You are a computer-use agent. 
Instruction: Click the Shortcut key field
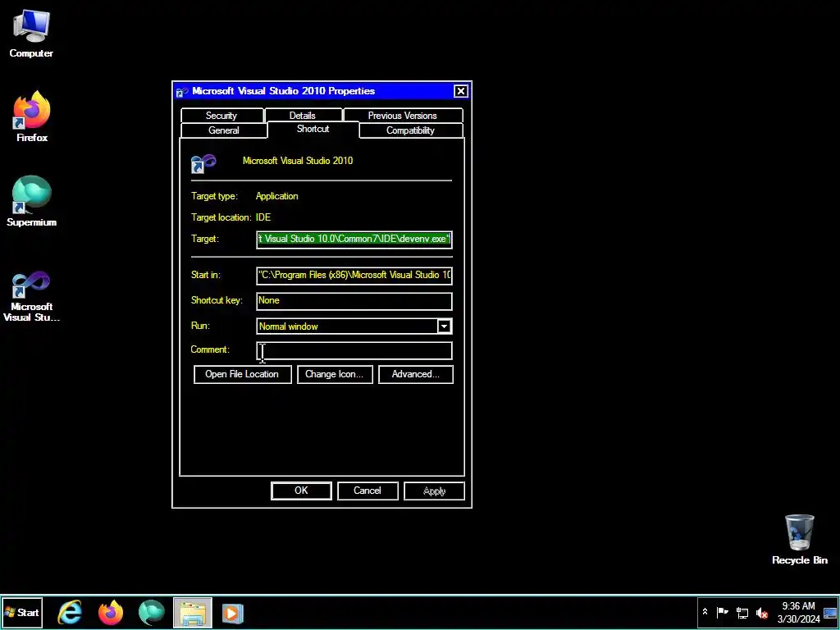[354, 300]
